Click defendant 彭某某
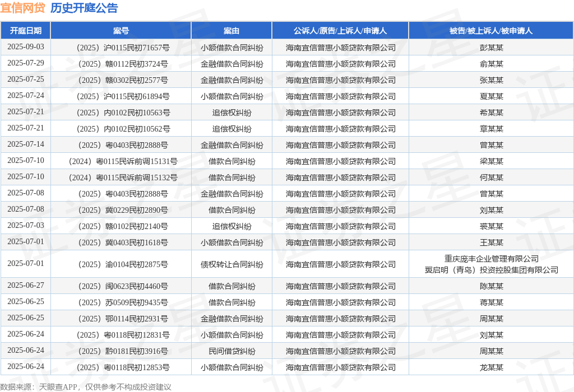This screenshot has width=574, height=392. [491, 48]
